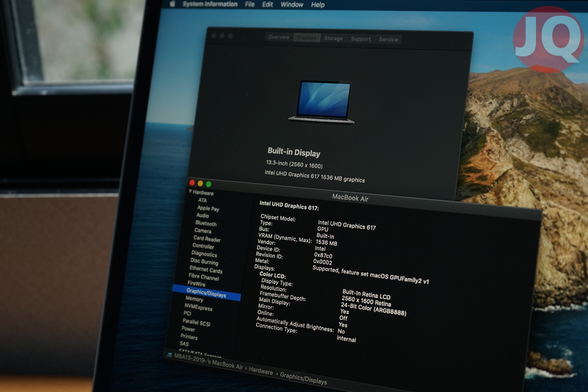Choose Bluetooth in the sidebar
Viewport: 588px width, 392px height.
point(206,223)
